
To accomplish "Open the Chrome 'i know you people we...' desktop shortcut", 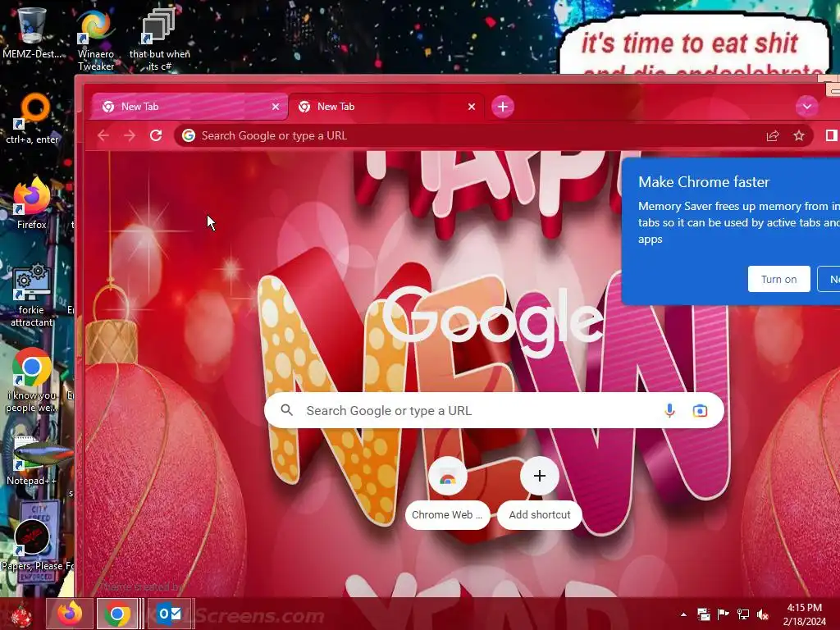I will 32,381.
